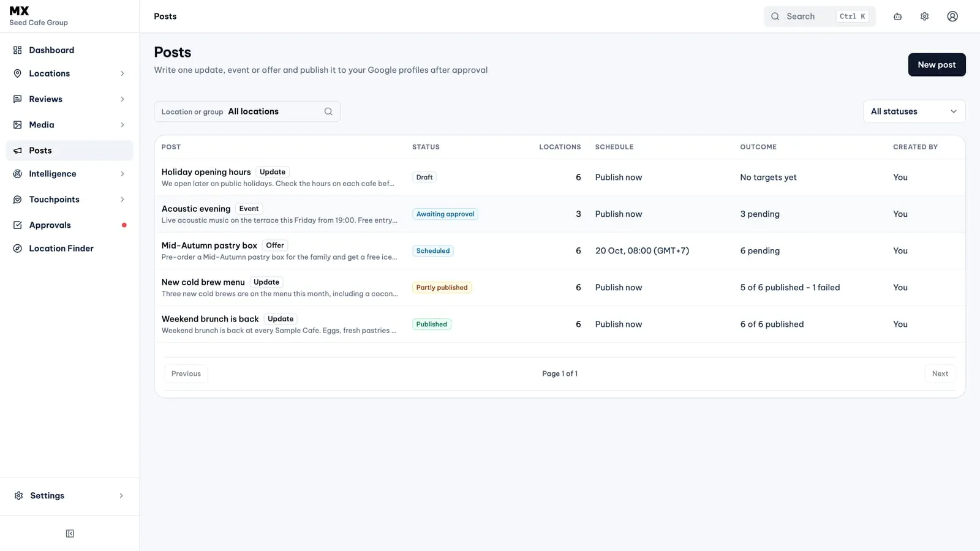Collapse the sidebar panel

70,534
